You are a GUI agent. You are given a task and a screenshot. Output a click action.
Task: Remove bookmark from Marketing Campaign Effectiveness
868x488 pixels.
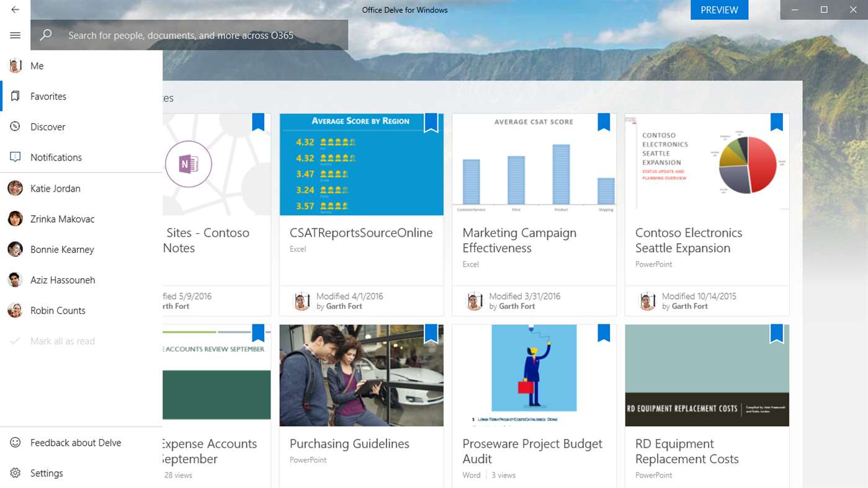(x=604, y=122)
